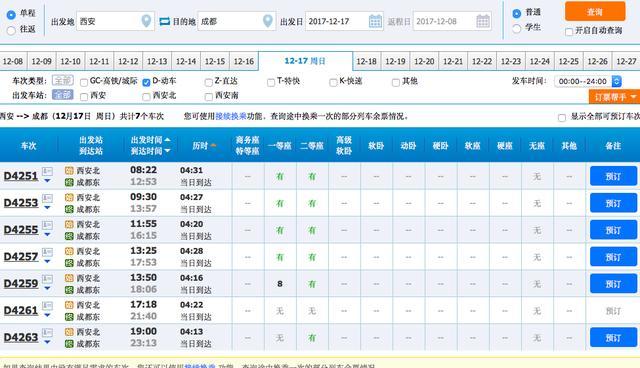The image size is (640, 368).
Task: Check the 其他 train type
Action: [395, 83]
